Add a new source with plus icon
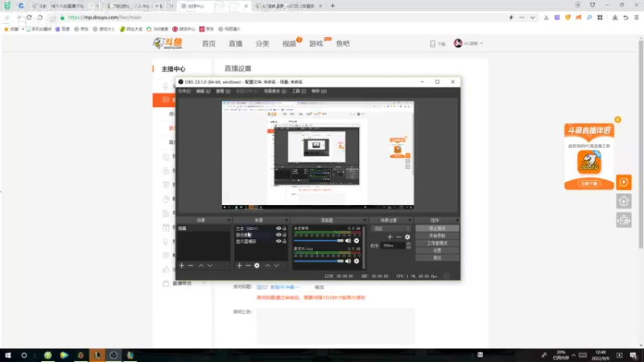644x362 pixels. point(239,265)
